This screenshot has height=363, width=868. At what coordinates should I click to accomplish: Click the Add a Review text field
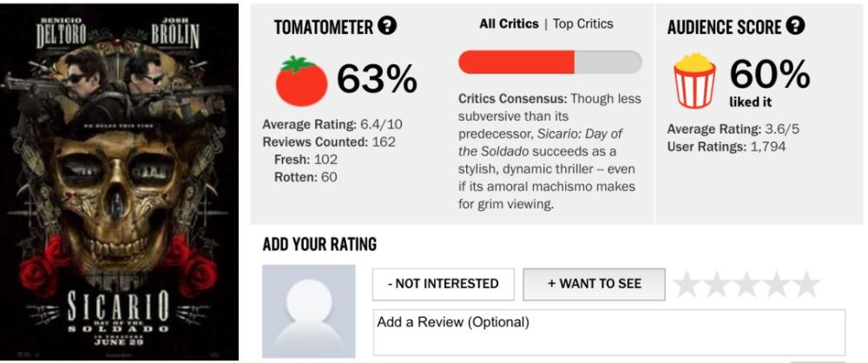coord(609,333)
